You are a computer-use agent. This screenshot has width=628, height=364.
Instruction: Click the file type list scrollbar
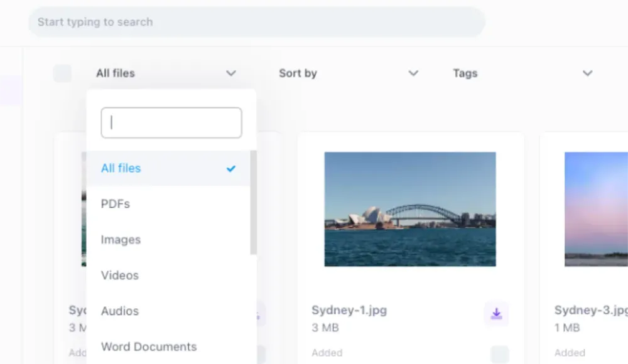(253, 202)
